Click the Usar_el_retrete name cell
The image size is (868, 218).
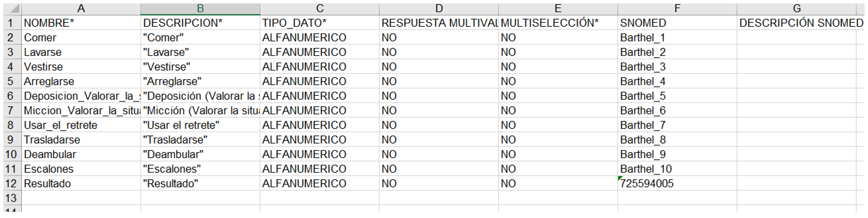pos(81,125)
